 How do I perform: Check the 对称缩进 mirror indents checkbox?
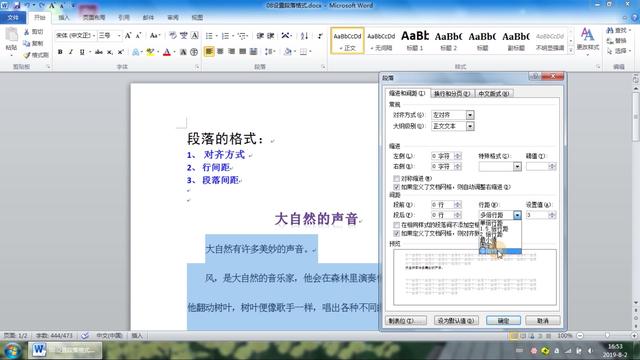tap(396, 178)
